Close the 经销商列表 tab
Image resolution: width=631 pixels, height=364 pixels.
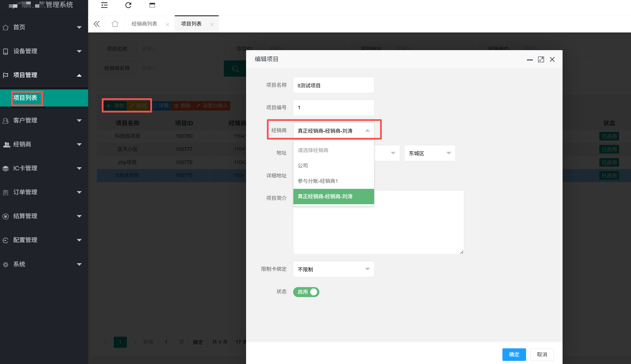(168, 24)
